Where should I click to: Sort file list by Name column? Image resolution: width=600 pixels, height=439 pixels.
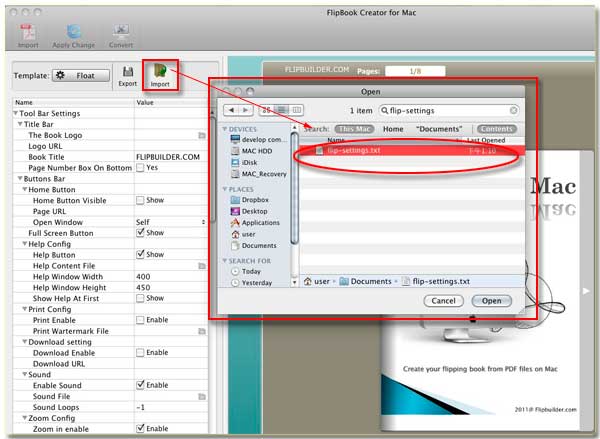(x=380, y=140)
